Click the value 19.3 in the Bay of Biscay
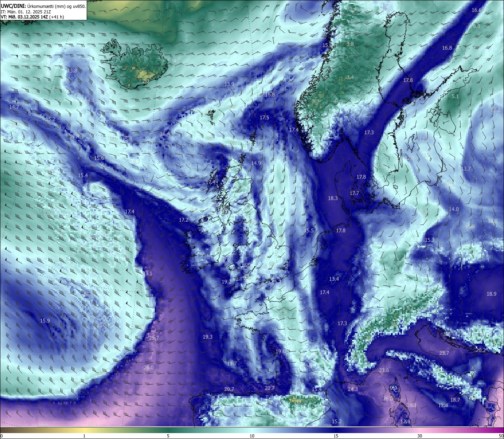504x439 pixels. point(208,337)
